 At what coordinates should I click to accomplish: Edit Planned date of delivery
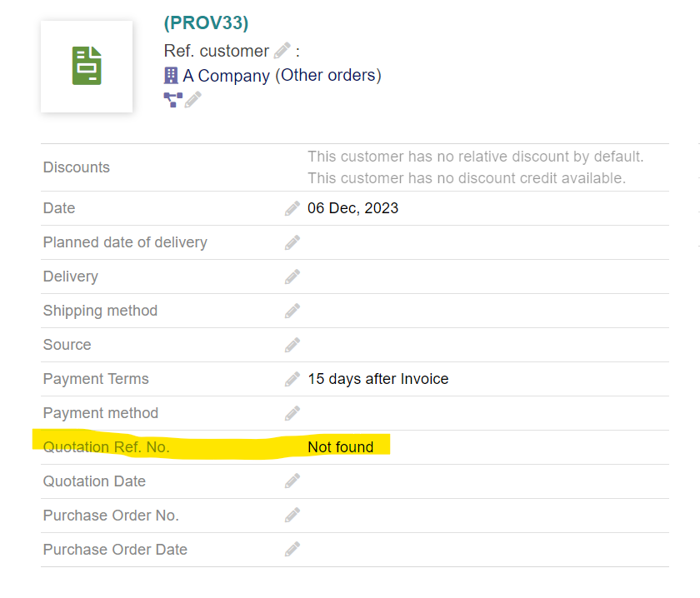(x=292, y=242)
